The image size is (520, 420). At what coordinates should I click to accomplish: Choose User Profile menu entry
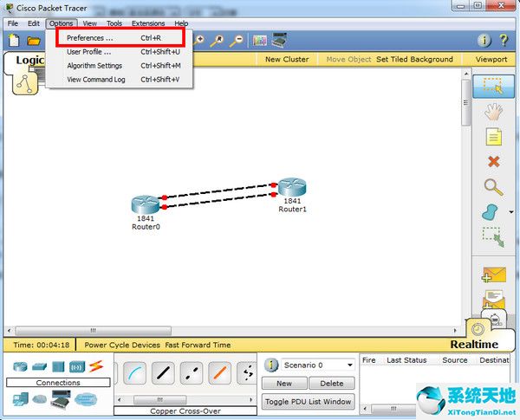(120, 52)
